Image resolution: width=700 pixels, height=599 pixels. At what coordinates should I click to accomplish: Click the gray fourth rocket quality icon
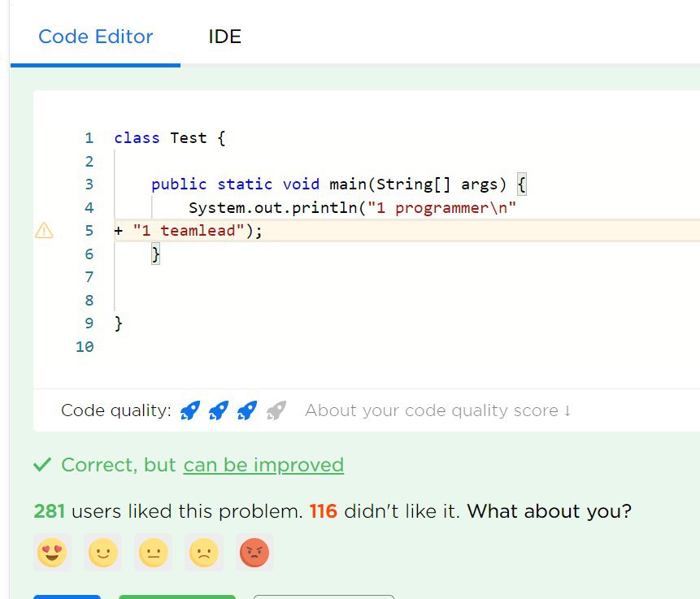[276, 410]
